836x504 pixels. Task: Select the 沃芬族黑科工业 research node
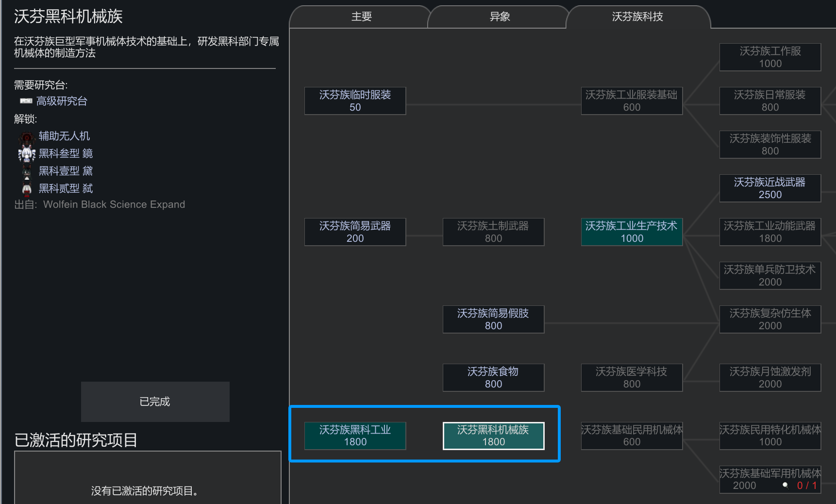pyautogui.click(x=355, y=436)
